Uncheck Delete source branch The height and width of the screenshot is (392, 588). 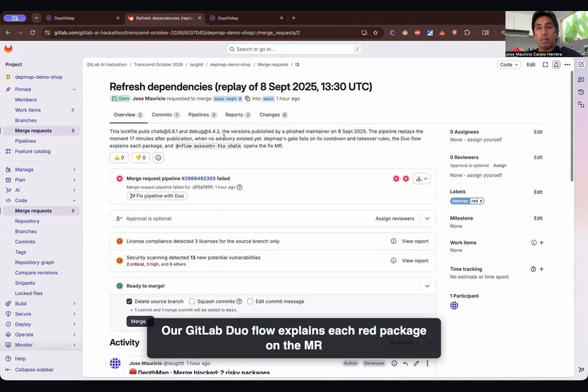(129, 301)
